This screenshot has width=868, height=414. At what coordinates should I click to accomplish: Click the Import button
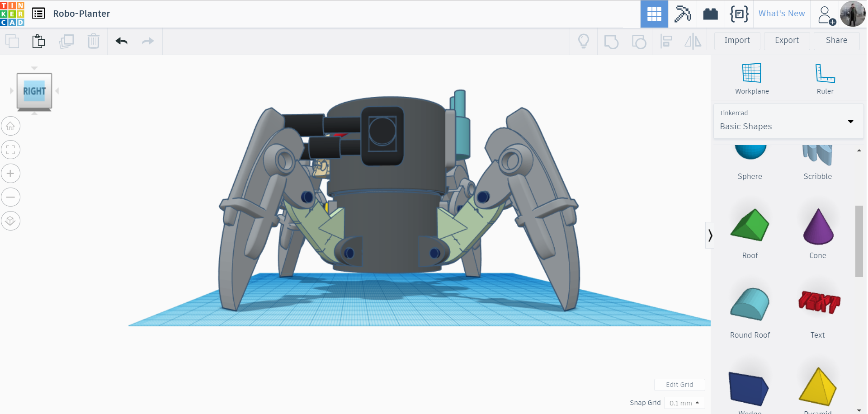[737, 41]
